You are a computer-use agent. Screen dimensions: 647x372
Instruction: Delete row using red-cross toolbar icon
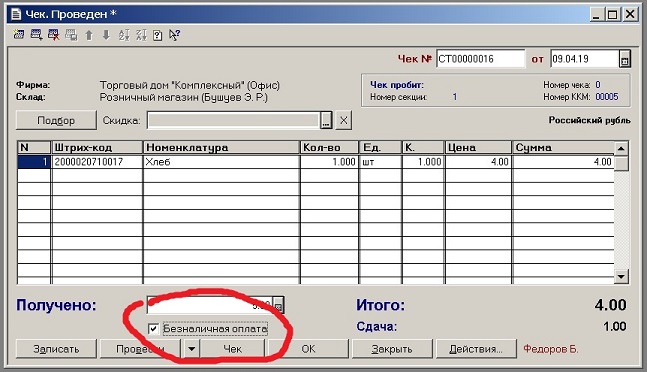54,35
